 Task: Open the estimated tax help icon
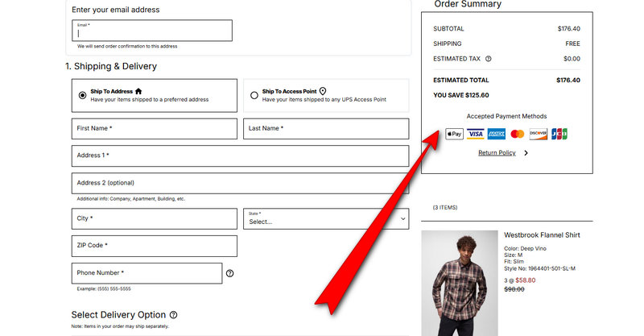[x=489, y=59]
